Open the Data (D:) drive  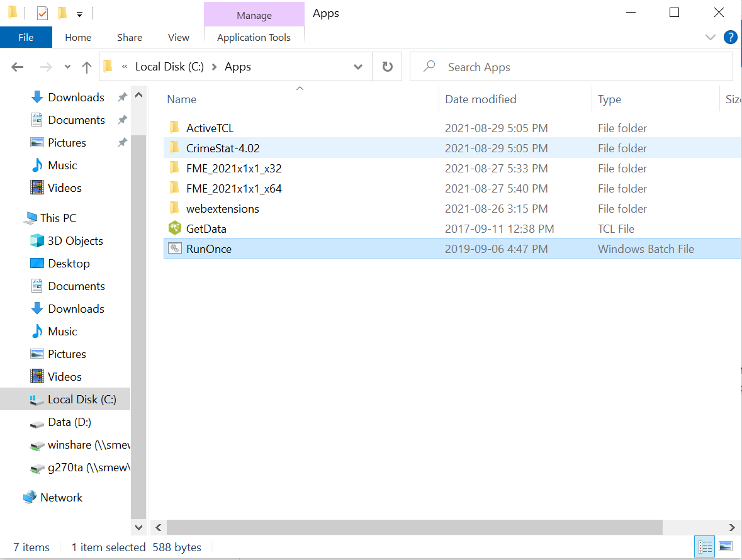coord(69,422)
